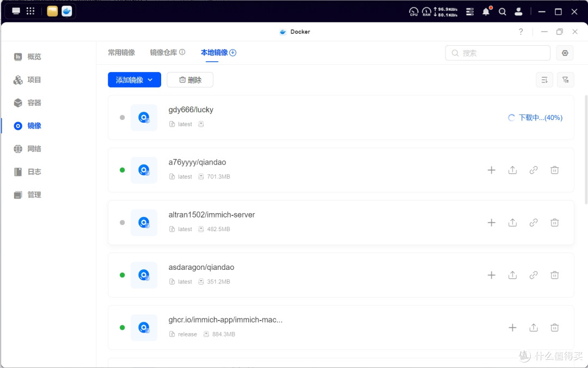Switch to 镜像仓库 tab

coord(163,52)
